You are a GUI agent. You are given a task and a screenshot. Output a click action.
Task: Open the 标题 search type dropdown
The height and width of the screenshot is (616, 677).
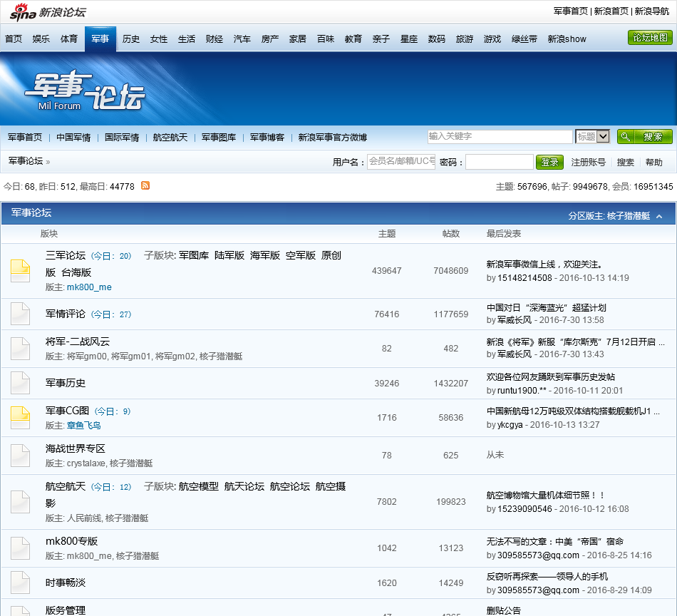click(594, 136)
